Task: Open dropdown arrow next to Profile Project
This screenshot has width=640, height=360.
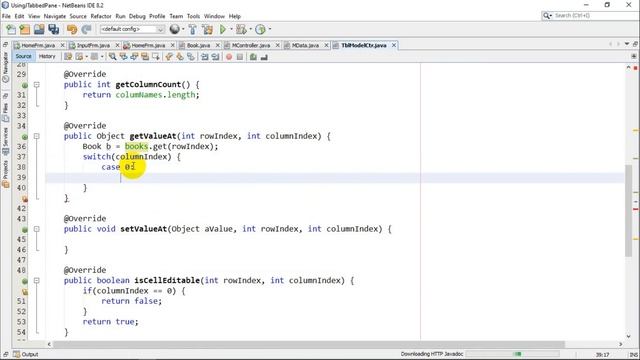Action: [x=269, y=29]
